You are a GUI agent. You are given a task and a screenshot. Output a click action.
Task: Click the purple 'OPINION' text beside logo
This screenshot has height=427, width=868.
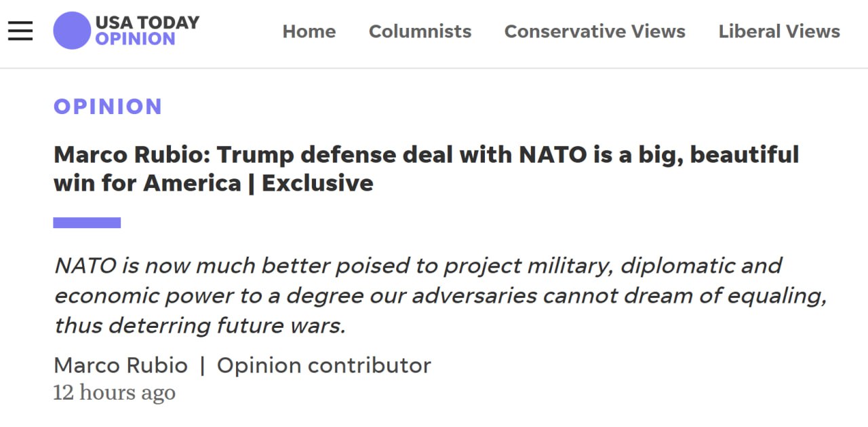(x=135, y=39)
